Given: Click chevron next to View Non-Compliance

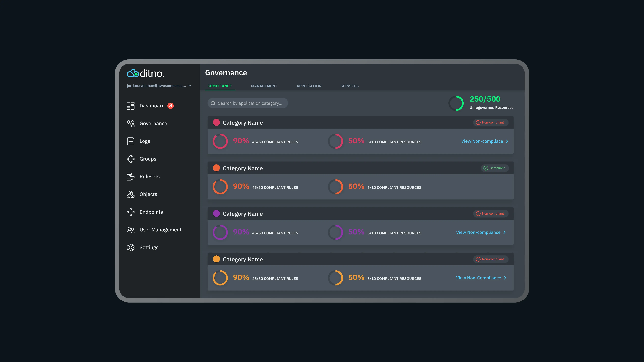Looking at the screenshot, I should (505, 278).
